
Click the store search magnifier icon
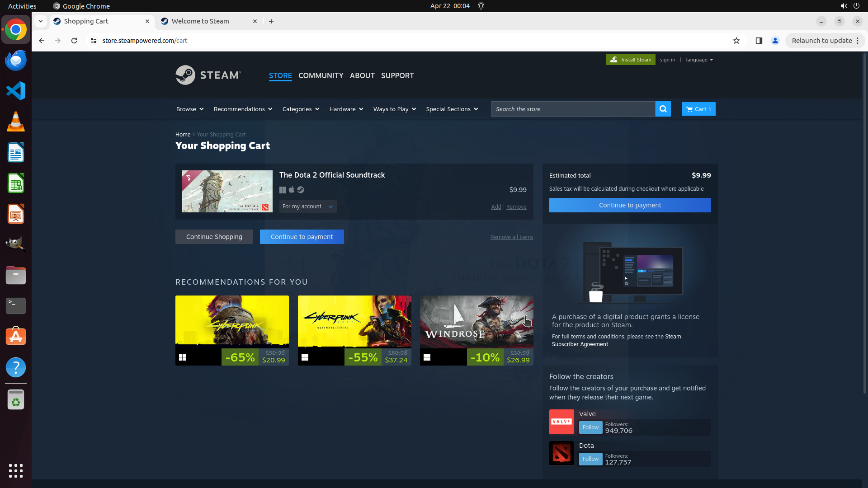click(663, 109)
